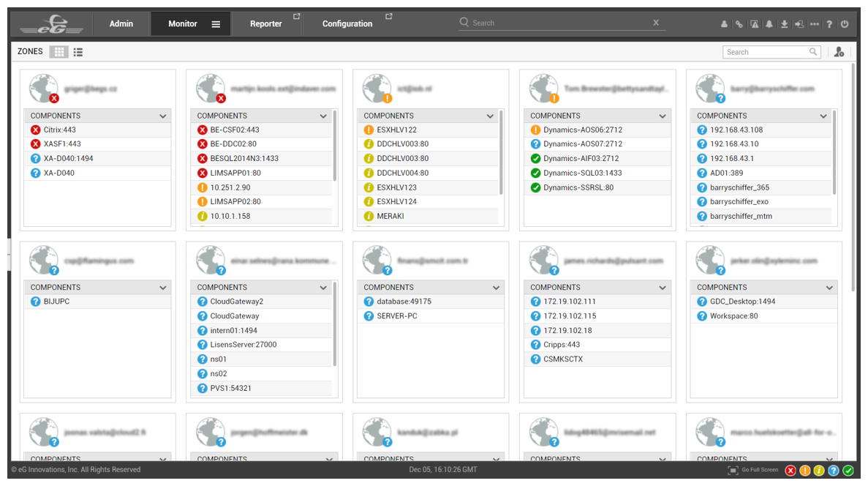868x486 pixels.
Task: Click scrollbar in the BE-CSF02 components list
Action: point(335,146)
